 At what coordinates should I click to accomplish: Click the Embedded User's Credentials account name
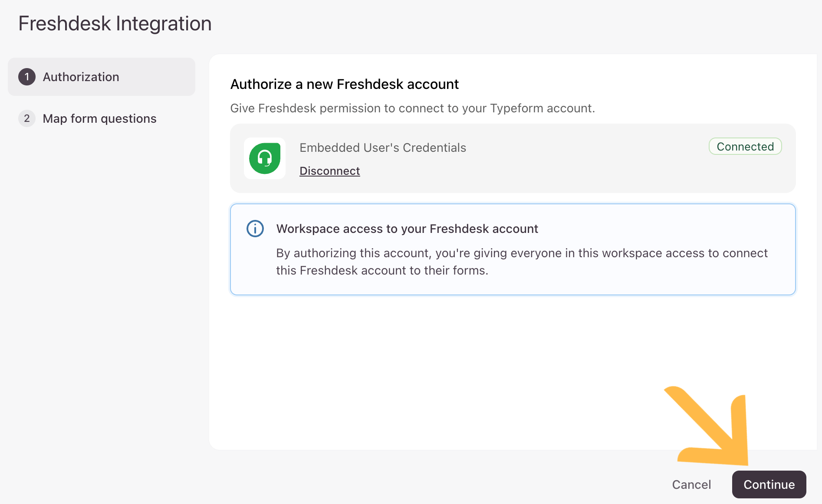pyautogui.click(x=382, y=147)
